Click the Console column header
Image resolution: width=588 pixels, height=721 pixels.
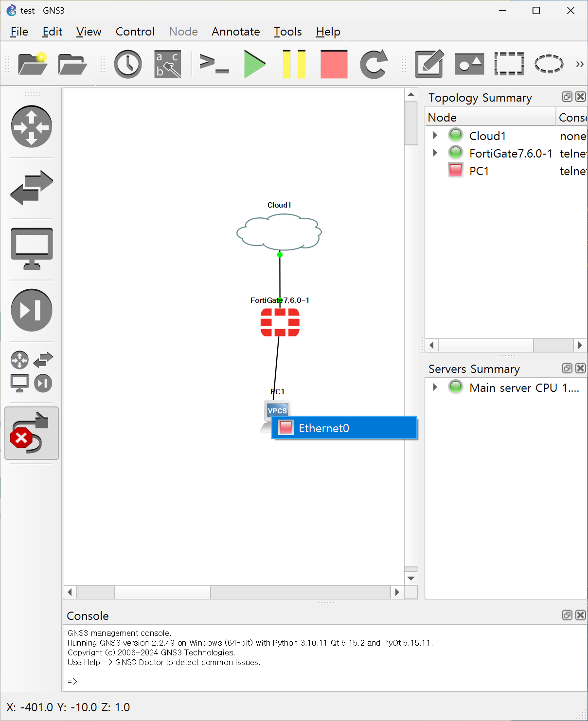tap(572, 117)
